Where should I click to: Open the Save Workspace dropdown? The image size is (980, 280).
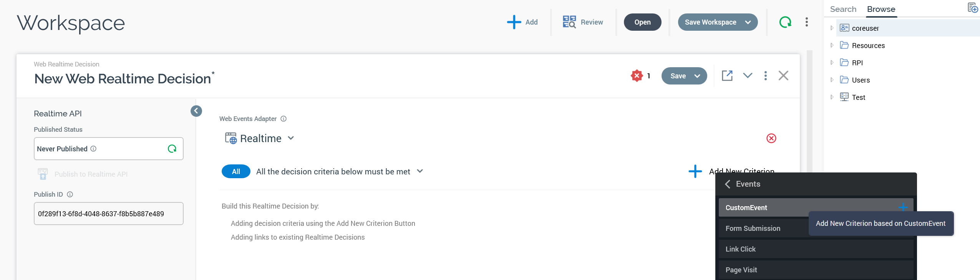click(748, 22)
